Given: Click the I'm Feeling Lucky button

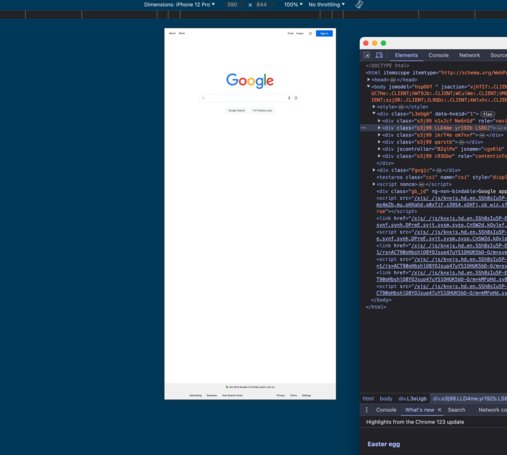Looking at the screenshot, I should [x=262, y=110].
